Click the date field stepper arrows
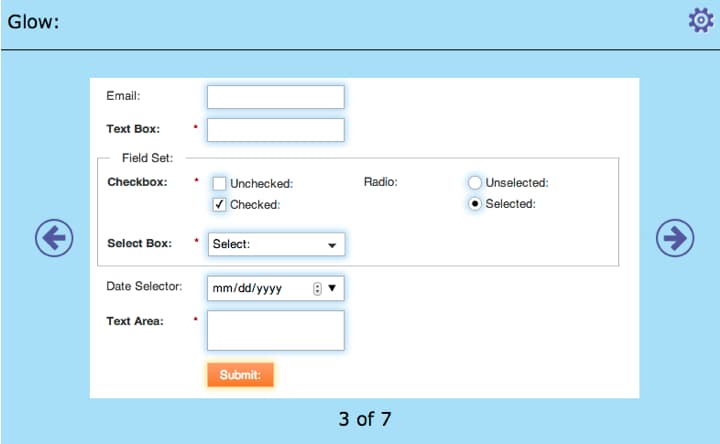 317,288
